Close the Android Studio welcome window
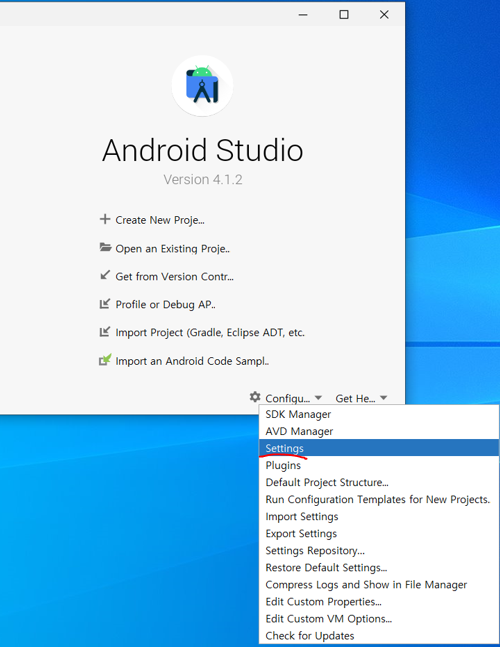This screenshot has height=647, width=500. click(x=384, y=14)
